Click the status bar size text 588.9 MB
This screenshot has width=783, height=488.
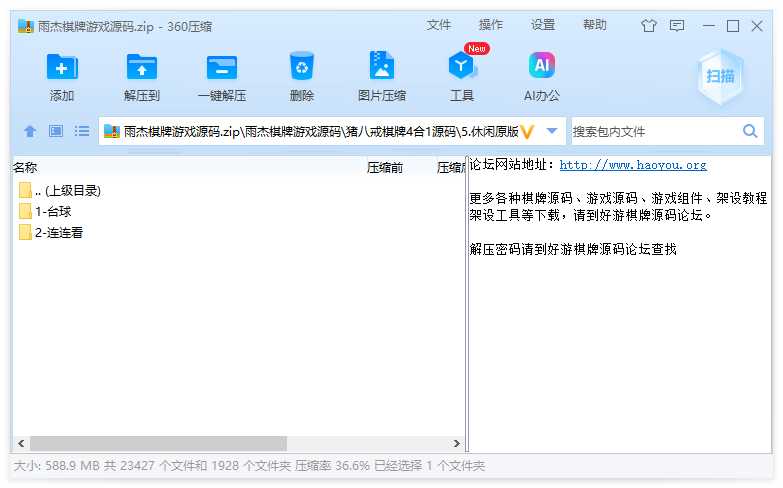(x=72, y=466)
